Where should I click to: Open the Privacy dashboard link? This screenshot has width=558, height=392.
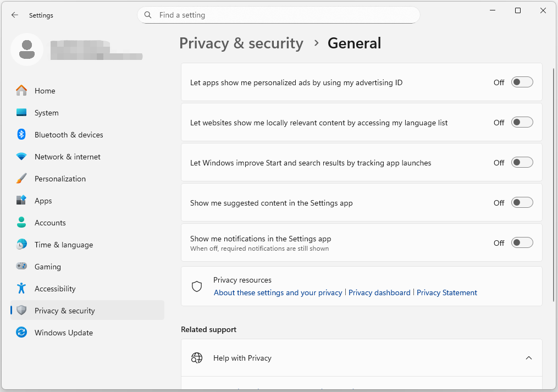pyautogui.click(x=379, y=292)
